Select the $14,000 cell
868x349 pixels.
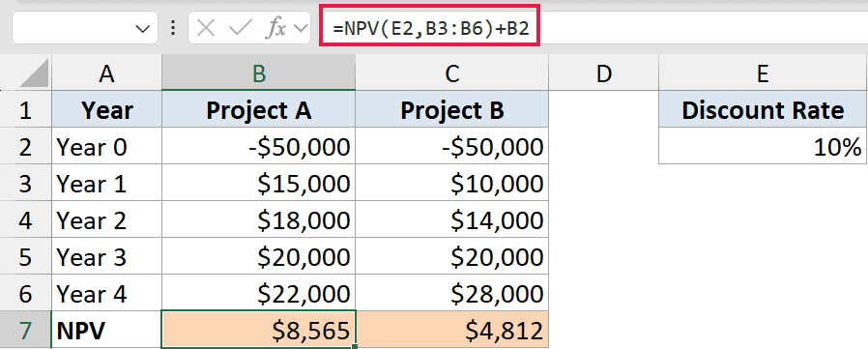coord(452,220)
